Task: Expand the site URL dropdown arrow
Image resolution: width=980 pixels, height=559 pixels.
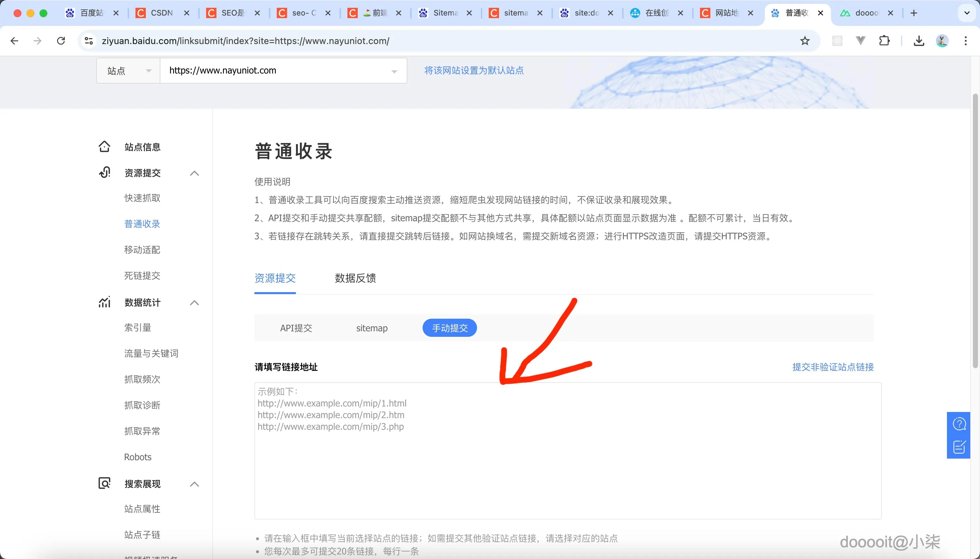Action: pos(394,71)
